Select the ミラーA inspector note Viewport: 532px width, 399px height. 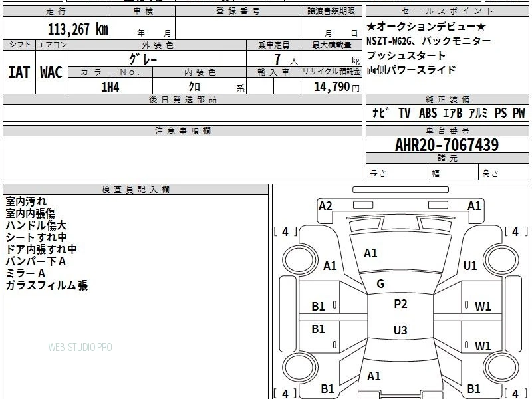[25, 273]
